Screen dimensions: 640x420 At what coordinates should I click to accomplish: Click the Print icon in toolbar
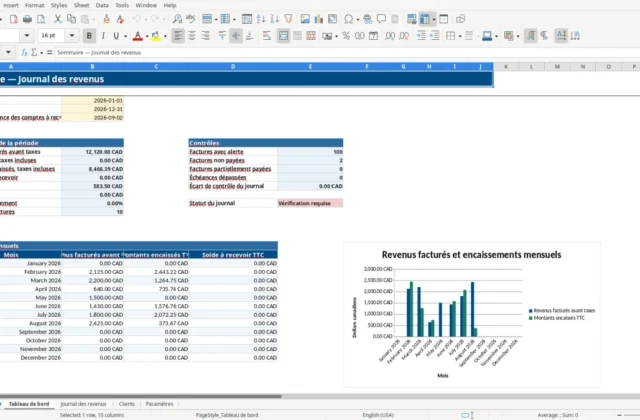point(27,19)
